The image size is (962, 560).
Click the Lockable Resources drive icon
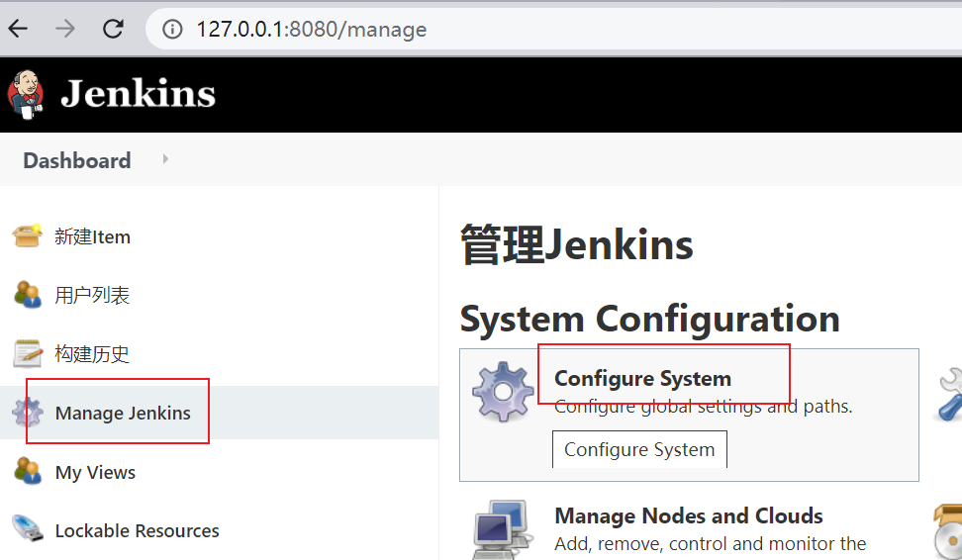tap(28, 529)
